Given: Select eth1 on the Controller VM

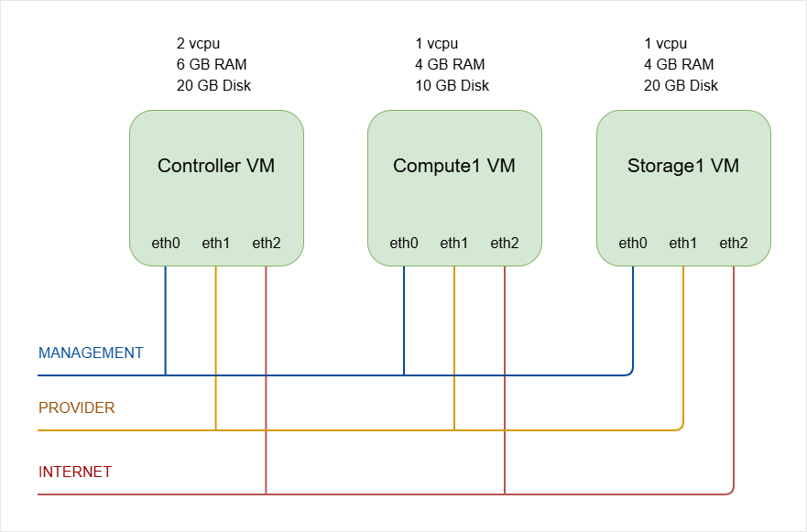Looking at the screenshot, I should click(x=216, y=244).
